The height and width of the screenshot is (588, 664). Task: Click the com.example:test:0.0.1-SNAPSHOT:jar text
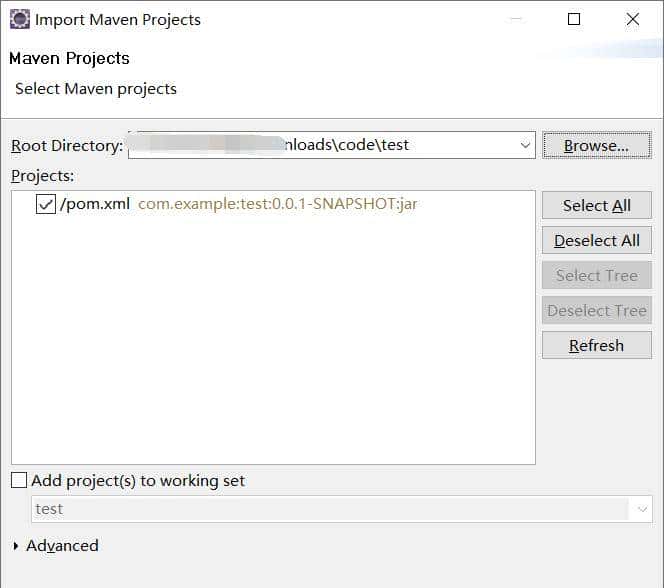click(277, 204)
